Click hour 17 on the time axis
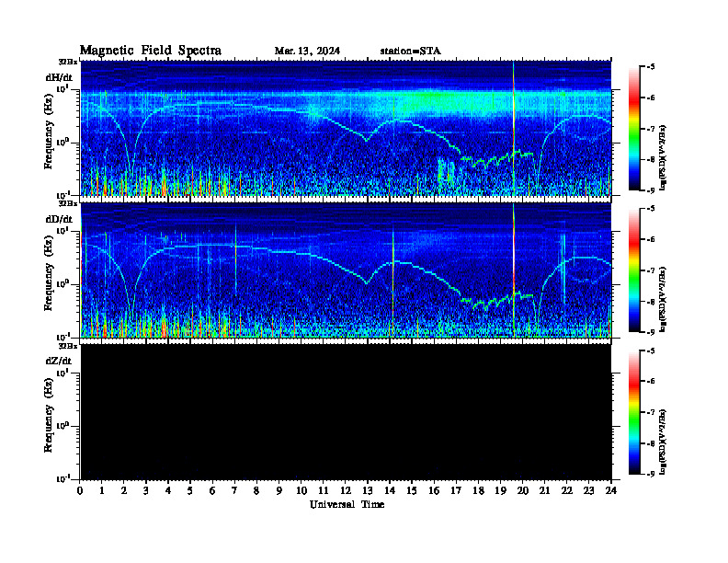This screenshot has width=728, height=563. click(456, 490)
